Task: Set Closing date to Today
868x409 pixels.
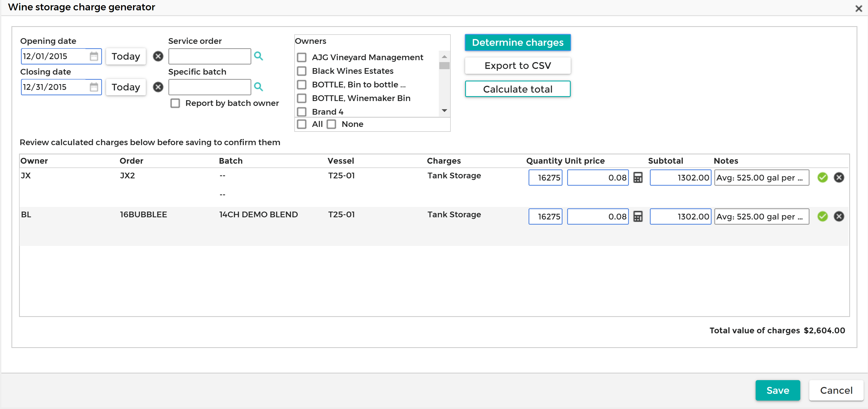Action: [126, 87]
